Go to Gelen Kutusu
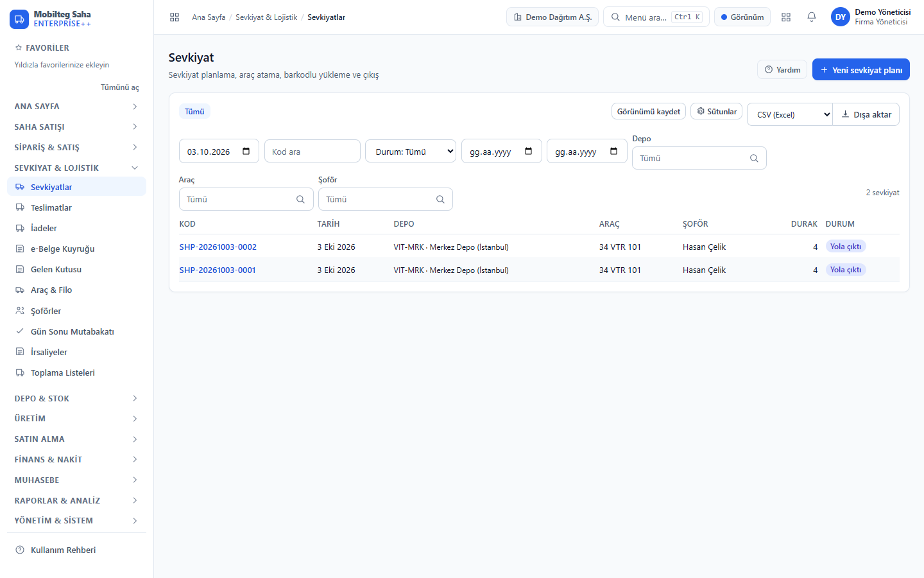The height and width of the screenshot is (578, 924). pyautogui.click(x=76, y=269)
